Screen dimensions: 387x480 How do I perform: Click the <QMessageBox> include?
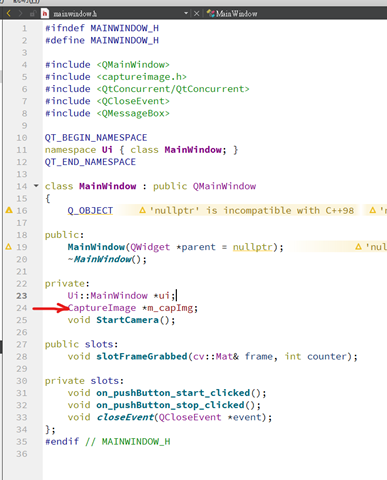(133, 113)
